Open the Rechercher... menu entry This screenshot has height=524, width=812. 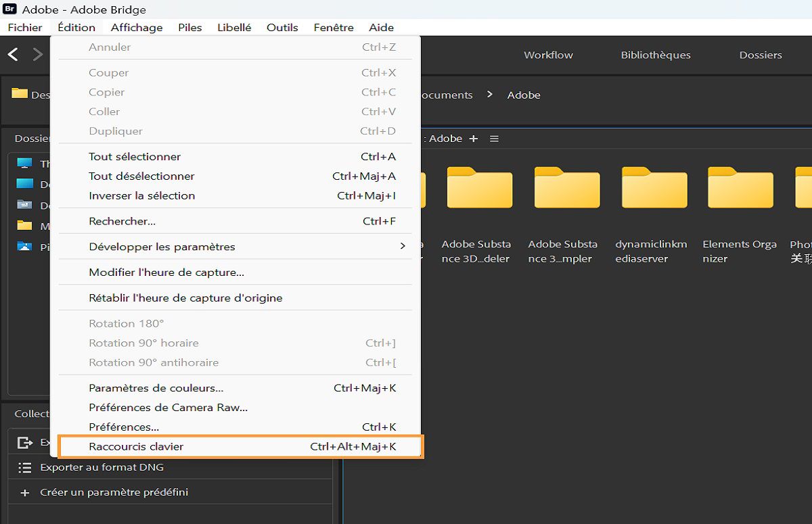235,221
